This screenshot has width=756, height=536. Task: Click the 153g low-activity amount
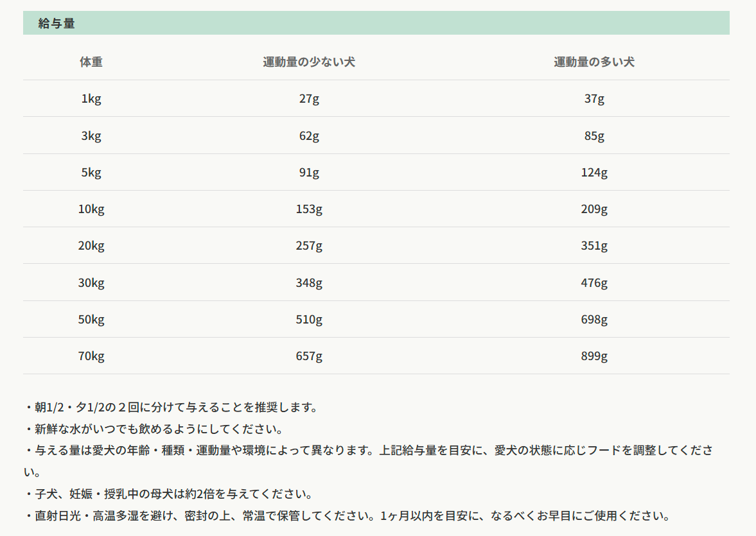pyautogui.click(x=309, y=209)
